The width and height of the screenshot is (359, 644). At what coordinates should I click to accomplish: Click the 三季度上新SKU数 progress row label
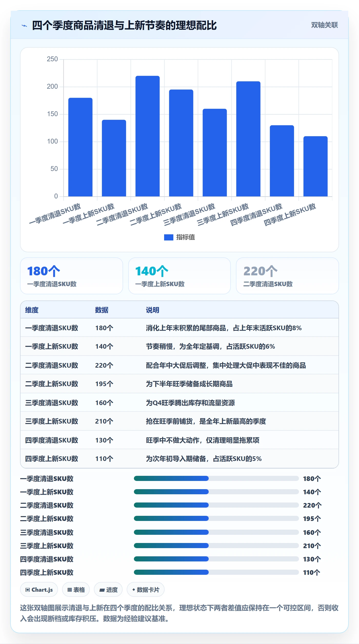(x=47, y=546)
